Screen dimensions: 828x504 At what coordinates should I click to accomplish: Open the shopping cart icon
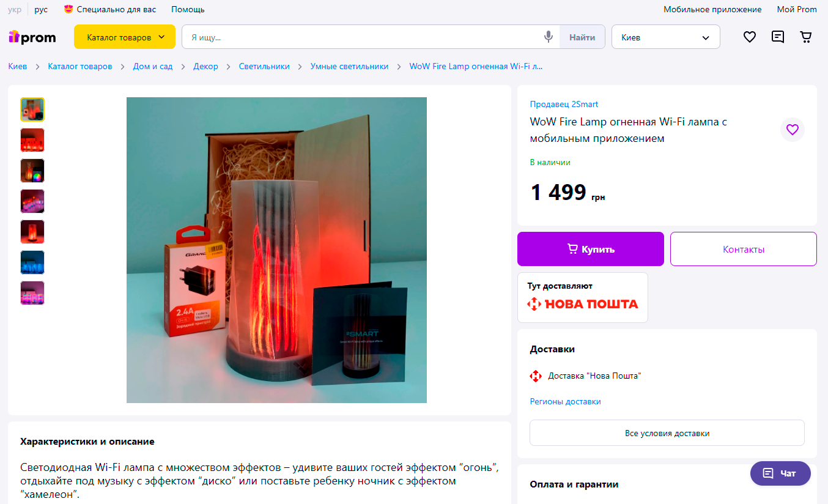tap(806, 37)
